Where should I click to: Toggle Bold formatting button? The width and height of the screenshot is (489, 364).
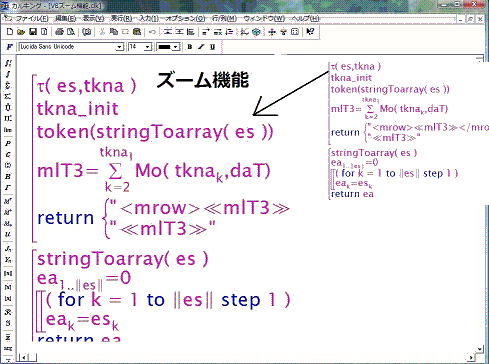pos(190,47)
